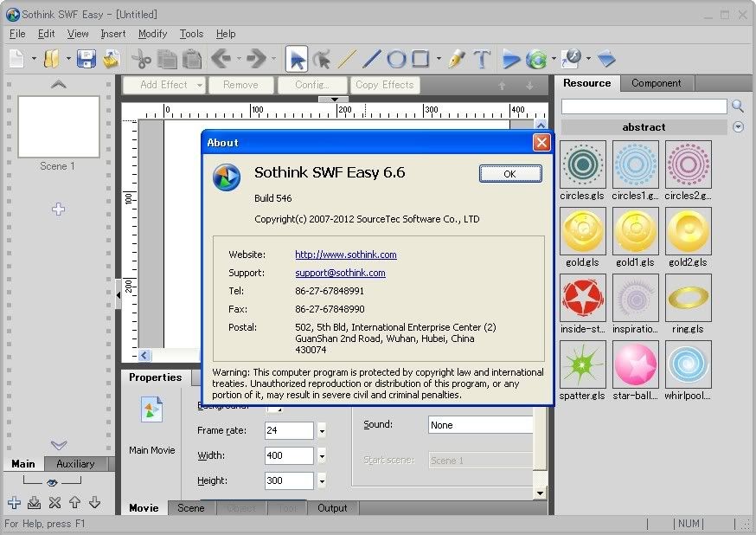Select the circles.gls resource thumbnail

[x=582, y=164]
